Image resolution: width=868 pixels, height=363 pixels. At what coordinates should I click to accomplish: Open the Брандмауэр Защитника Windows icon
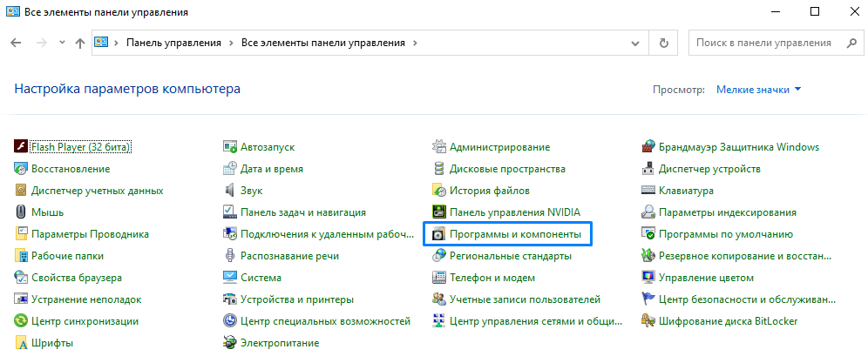coord(648,147)
